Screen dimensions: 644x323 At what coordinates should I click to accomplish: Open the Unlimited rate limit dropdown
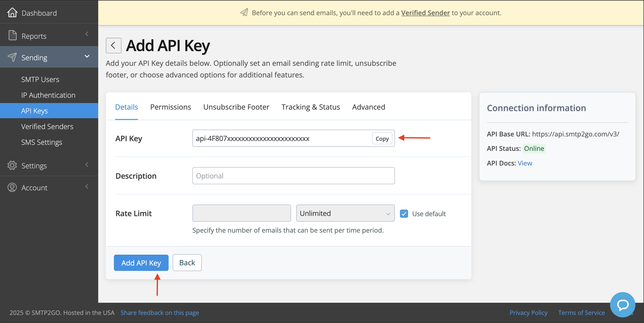[x=345, y=213]
